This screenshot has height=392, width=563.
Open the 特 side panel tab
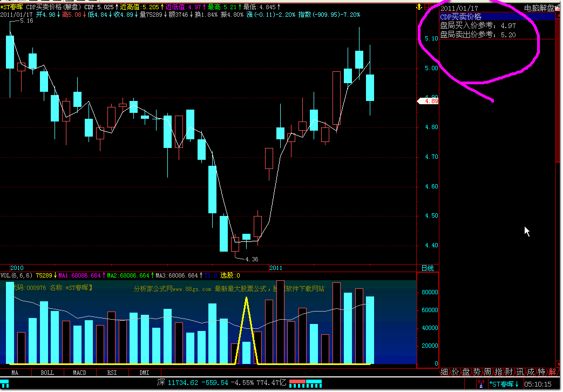(541, 372)
